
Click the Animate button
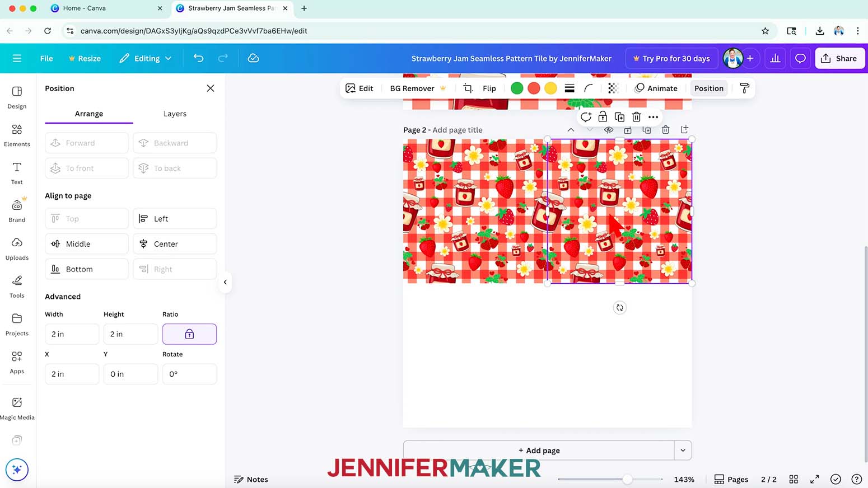[x=656, y=88]
